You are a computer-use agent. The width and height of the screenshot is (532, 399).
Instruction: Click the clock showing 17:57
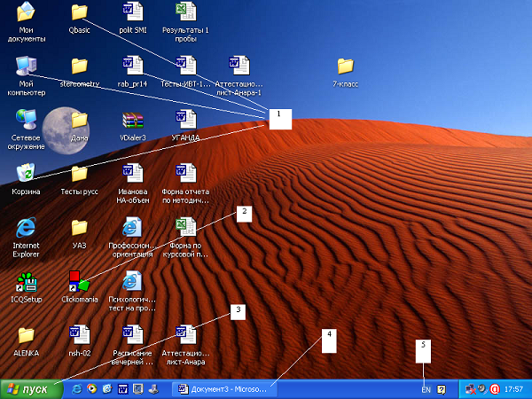pos(512,389)
